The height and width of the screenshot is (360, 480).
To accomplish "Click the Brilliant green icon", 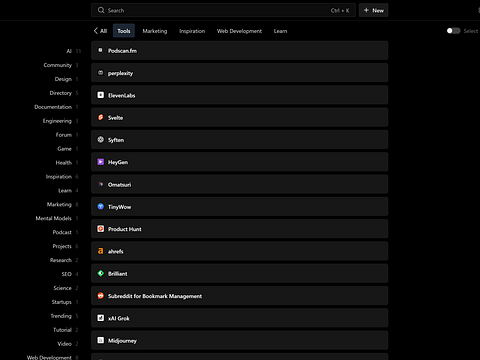I will click(100, 273).
